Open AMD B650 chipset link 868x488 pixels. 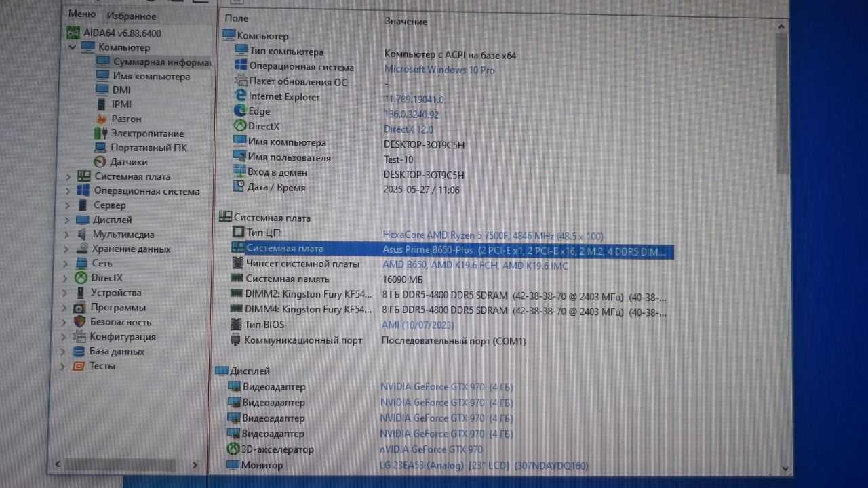[x=475, y=266]
